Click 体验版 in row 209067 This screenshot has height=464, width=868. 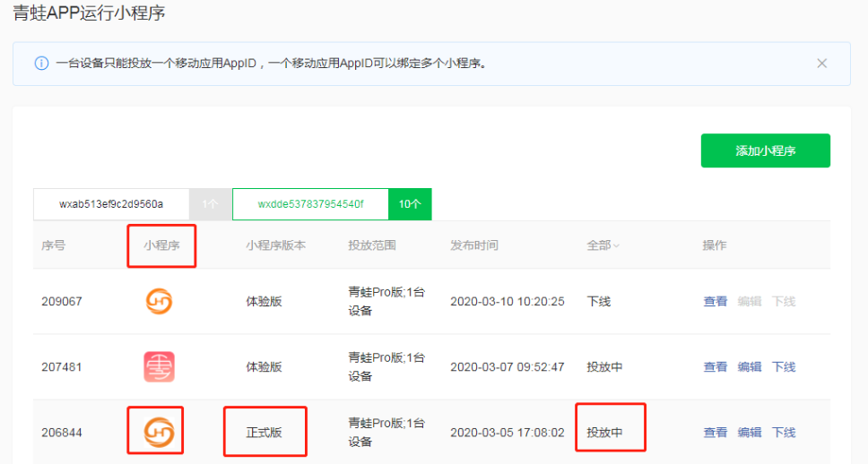(x=264, y=301)
